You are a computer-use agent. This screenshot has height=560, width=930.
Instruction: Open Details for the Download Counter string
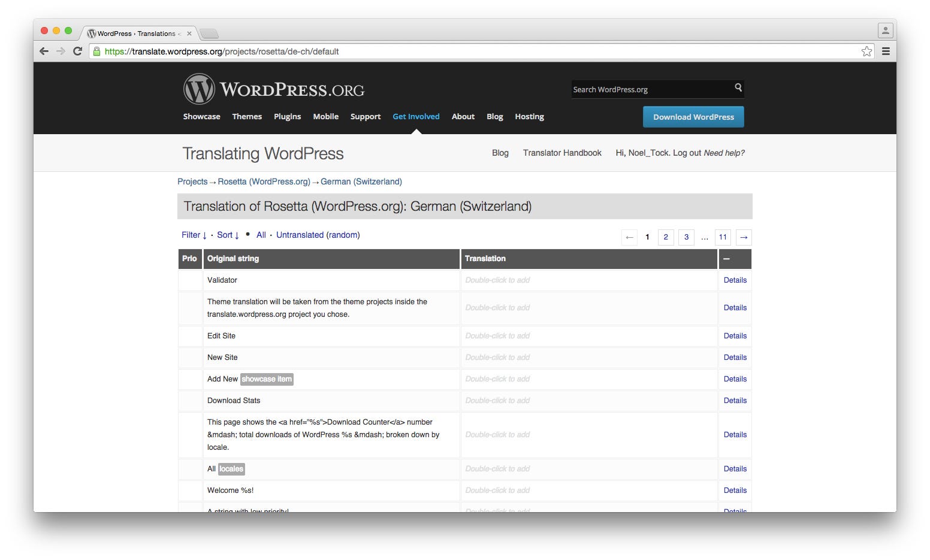click(735, 434)
